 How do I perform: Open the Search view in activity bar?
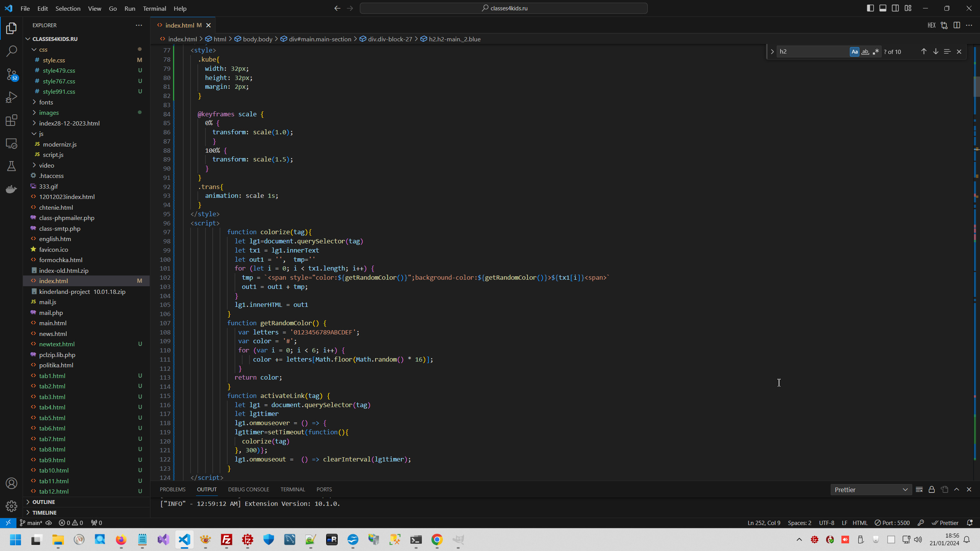[x=11, y=51]
